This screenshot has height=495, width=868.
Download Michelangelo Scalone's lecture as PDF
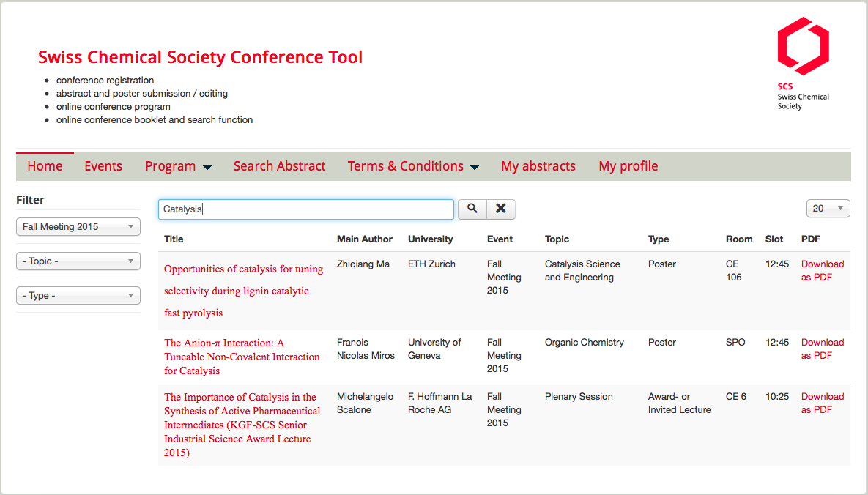pyautogui.click(x=822, y=403)
